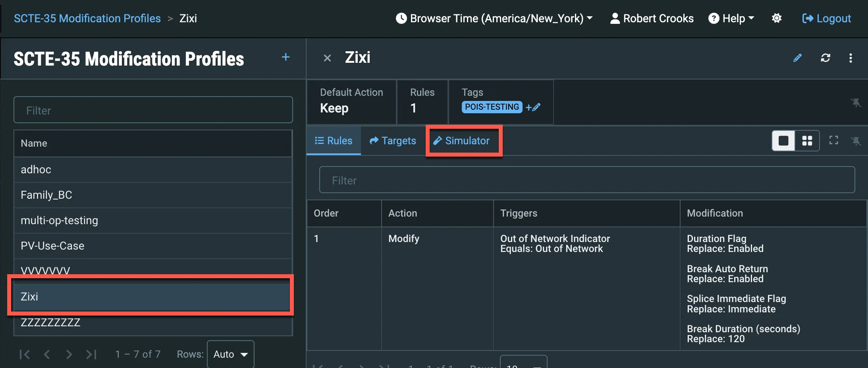Add a new SCTE-35 modification profile
Viewport: 868px width, 368px height.
click(285, 57)
